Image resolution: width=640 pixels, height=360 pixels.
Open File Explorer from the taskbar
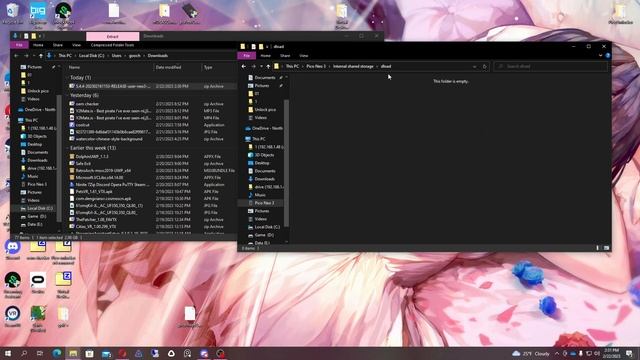pos(73,353)
